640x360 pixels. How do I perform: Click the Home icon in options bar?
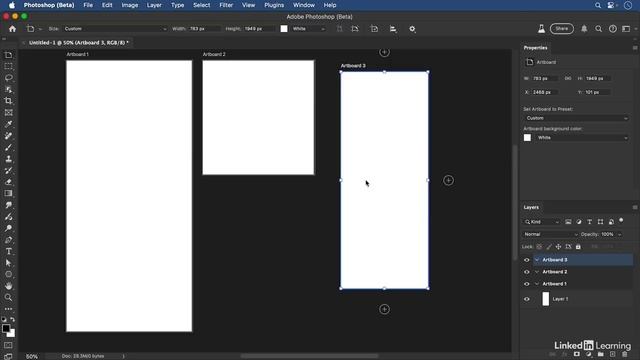[x=12, y=29]
